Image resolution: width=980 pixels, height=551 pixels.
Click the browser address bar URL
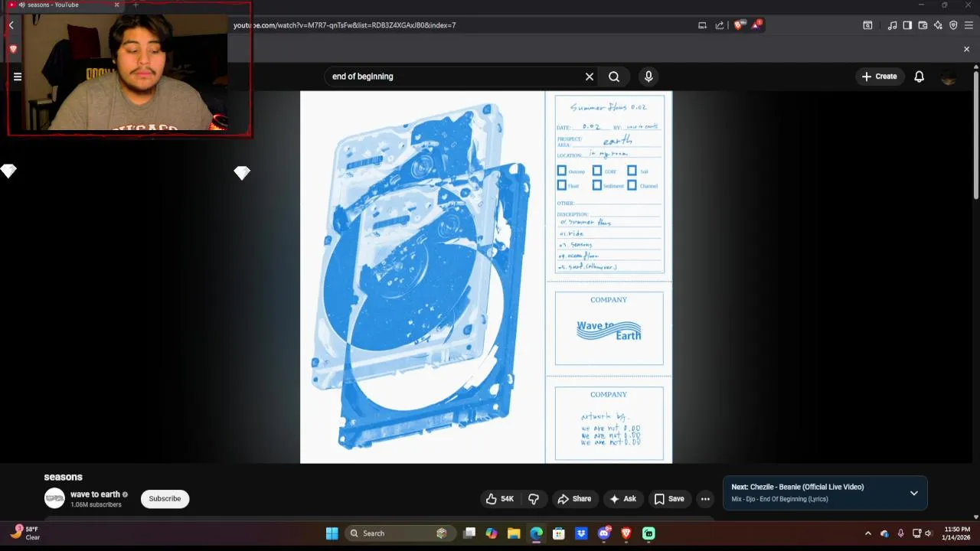(345, 25)
